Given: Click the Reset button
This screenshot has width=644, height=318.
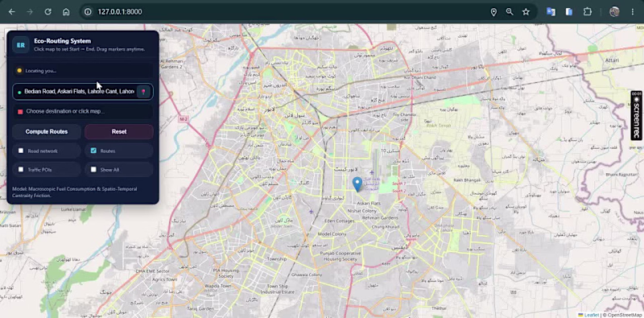Looking at the screenshot, I should coord(119,131).
